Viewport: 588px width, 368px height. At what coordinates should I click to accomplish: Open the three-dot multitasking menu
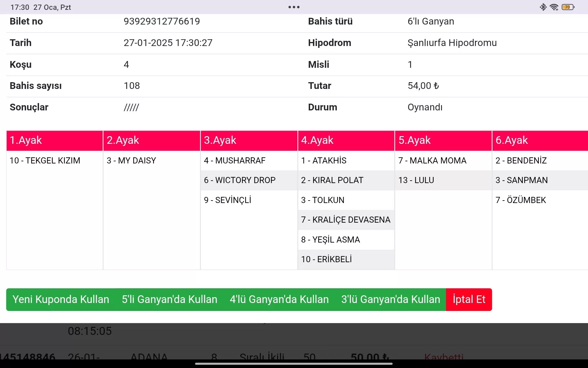click(294, 7)
